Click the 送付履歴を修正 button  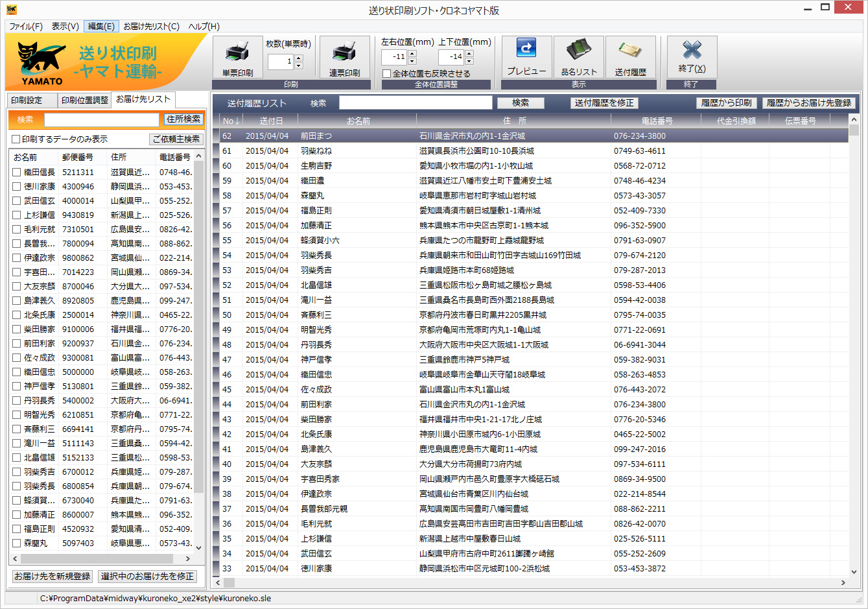coord(605,103)
